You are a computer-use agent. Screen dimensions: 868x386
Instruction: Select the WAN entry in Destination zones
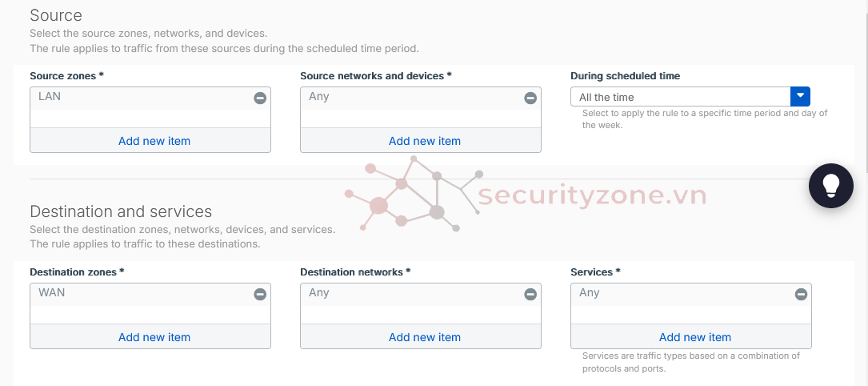(52, 293)
